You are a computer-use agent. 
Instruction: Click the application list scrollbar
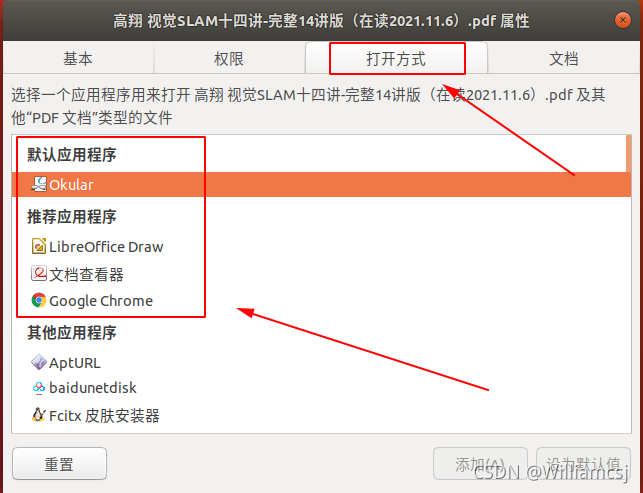pos(629,153)
